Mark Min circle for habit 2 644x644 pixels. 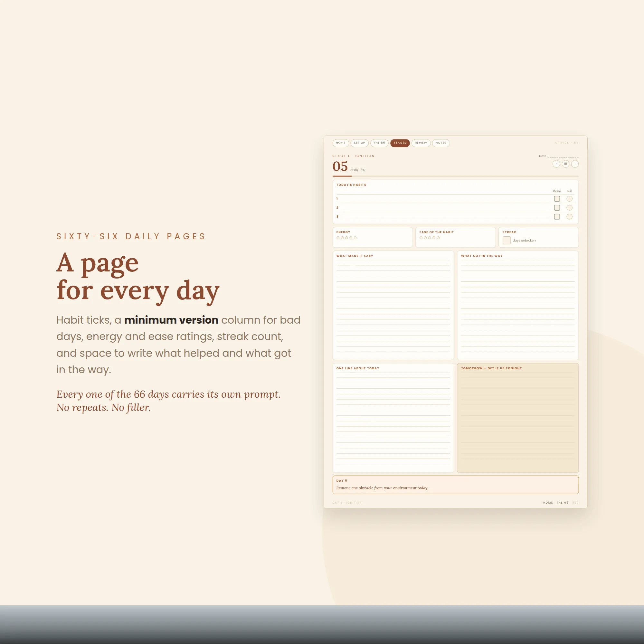pos(569,208)
